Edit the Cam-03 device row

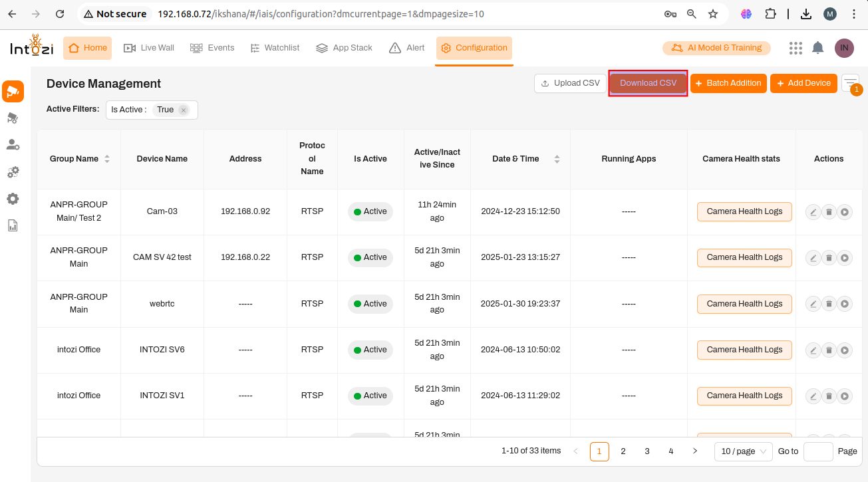[x=813, y=212]
